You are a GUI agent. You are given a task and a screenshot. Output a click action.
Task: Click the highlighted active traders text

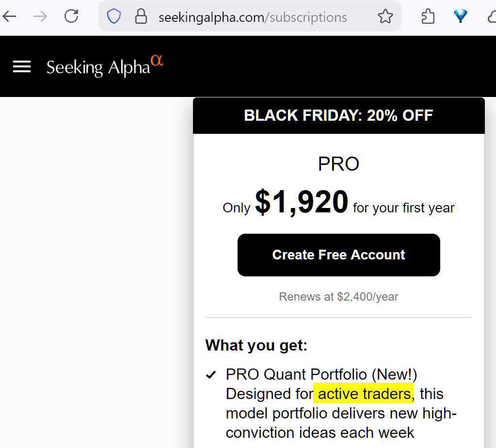point(364,394)
